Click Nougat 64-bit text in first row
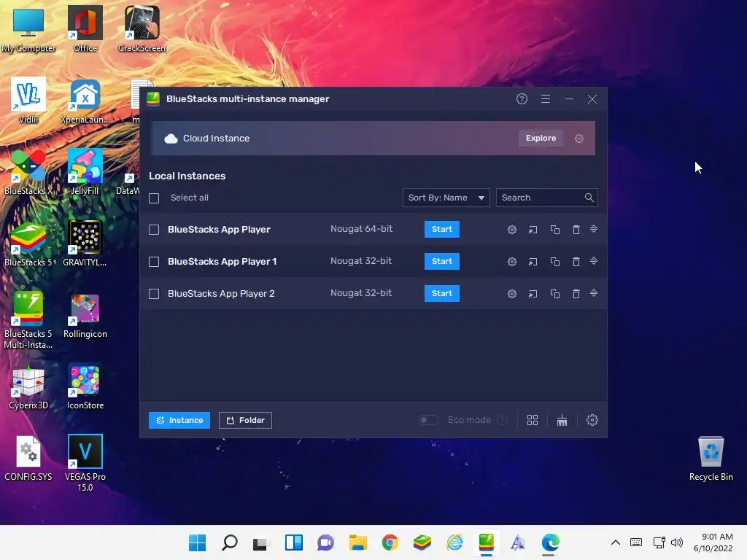This screenshot has height=560, width=747. pyautogui.click(x=362, y=229)
